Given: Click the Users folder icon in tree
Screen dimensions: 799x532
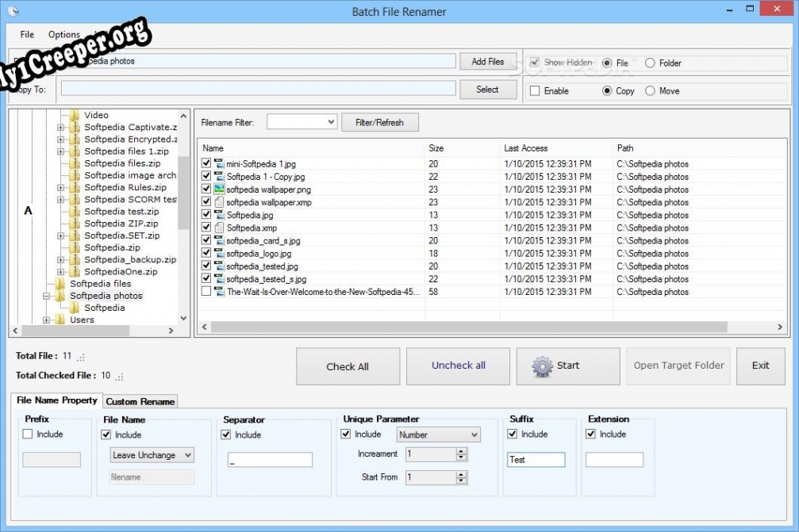Looking at the screenshot, I should point(60,320).
